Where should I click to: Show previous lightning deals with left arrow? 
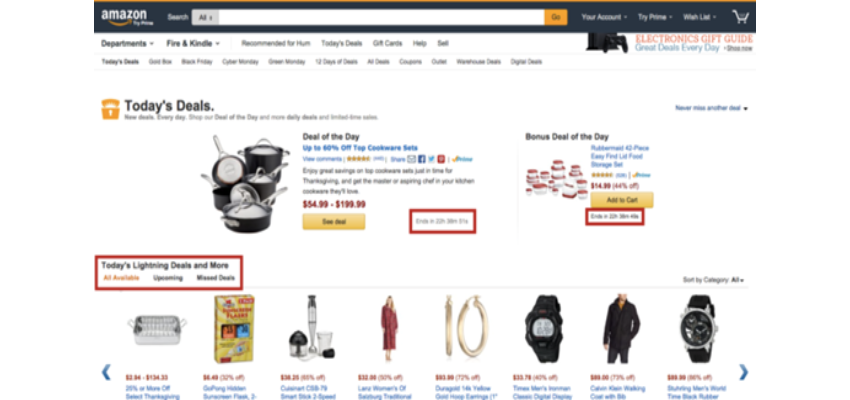[106, 372]
